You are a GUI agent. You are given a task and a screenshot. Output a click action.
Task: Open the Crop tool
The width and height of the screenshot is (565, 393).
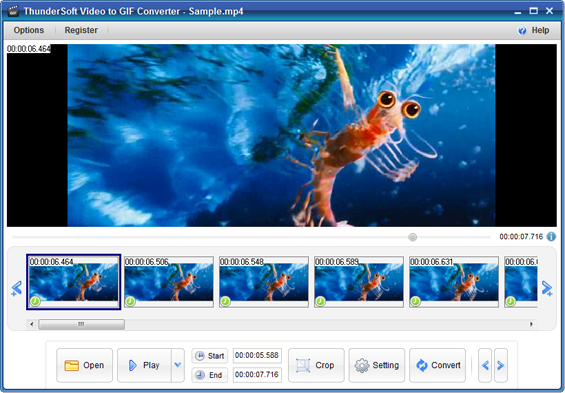316,365
